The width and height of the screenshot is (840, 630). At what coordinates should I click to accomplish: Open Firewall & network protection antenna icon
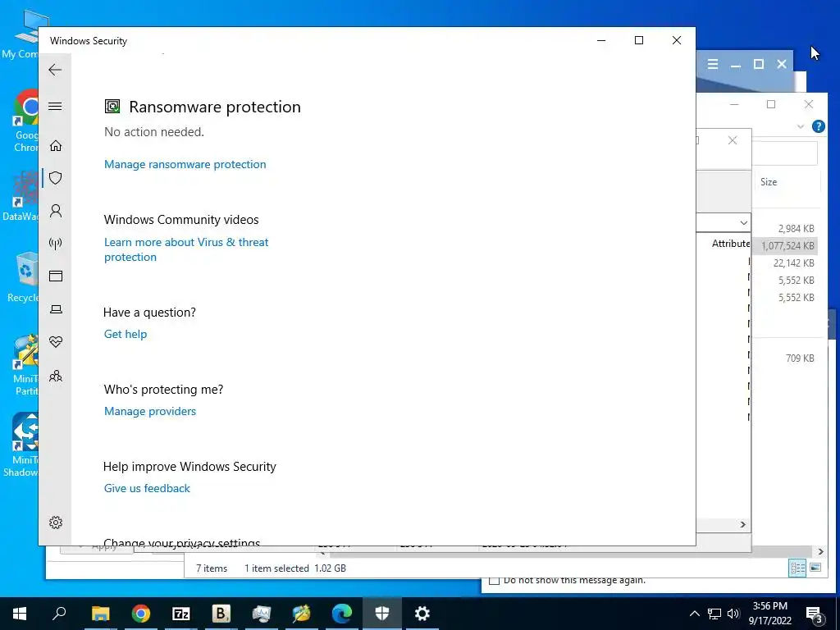tap(56, 244)
